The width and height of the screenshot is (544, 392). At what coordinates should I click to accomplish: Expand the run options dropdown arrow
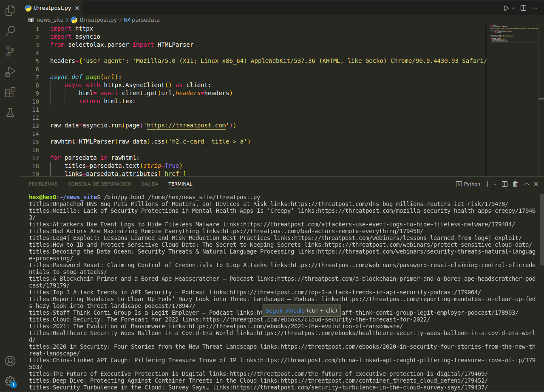pos(513,8)
